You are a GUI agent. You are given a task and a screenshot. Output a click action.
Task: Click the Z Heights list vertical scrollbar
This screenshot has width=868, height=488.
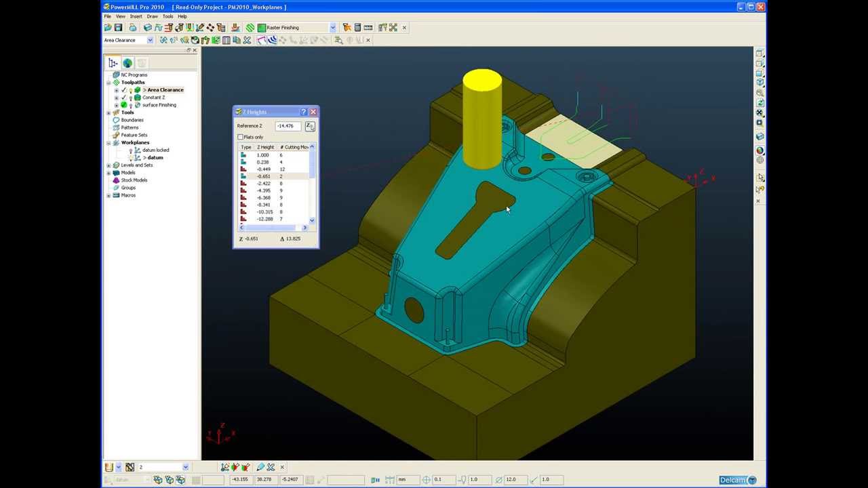312,184
